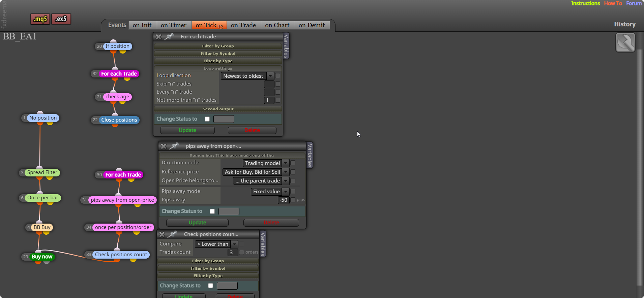The height and width of the screenshot is (298, 644).
Task: Tick the Skip n trades checkbox
Action: [278, 84]
